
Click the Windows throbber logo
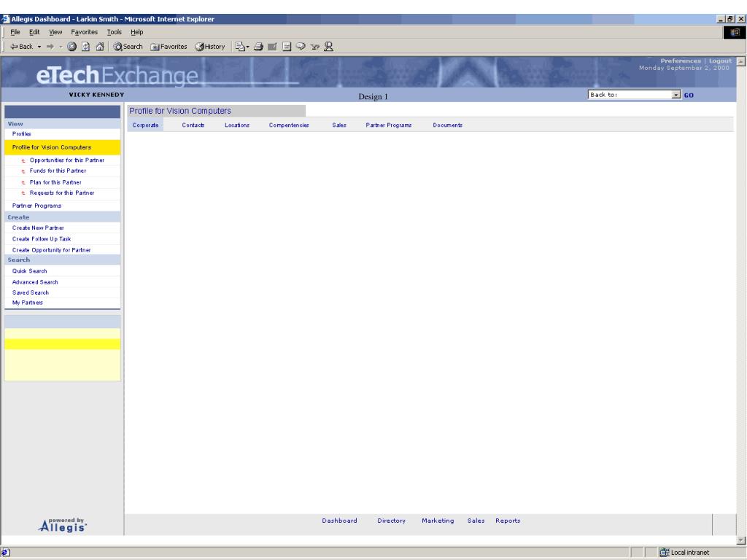click(735, 32)
